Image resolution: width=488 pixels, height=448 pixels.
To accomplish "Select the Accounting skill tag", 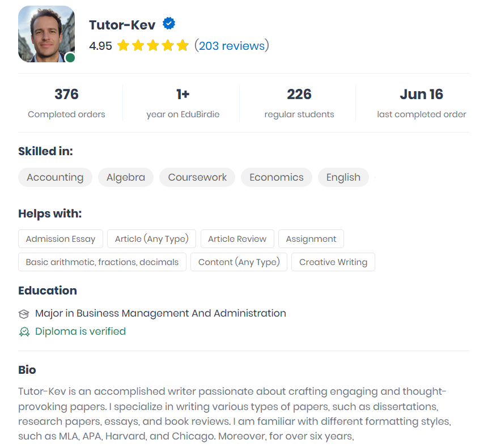I will [x=55, y=177].
